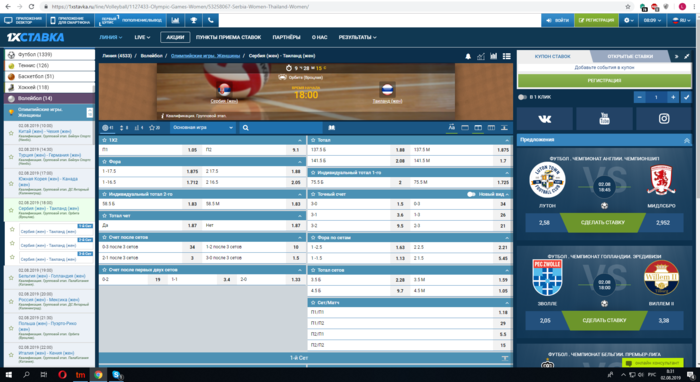
Task: Click the trophy icon in top bar
Action: click(x=193, y=20)
